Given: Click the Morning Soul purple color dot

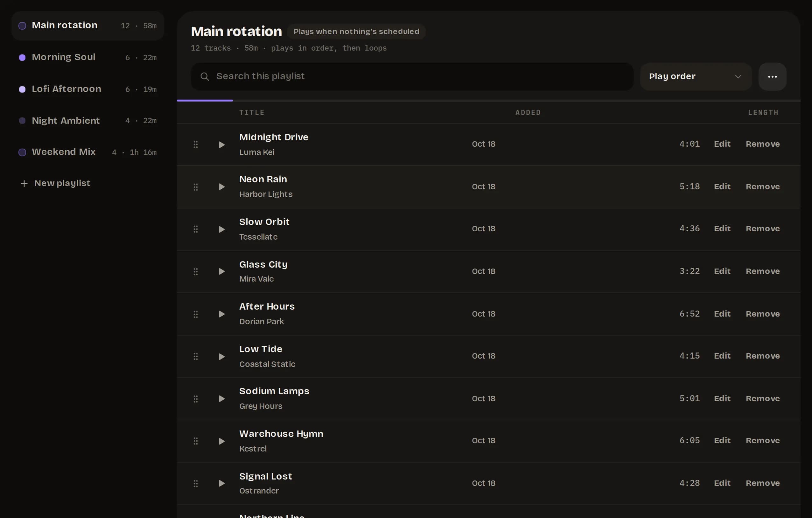Looking at the screenshot, I should 22,57.
